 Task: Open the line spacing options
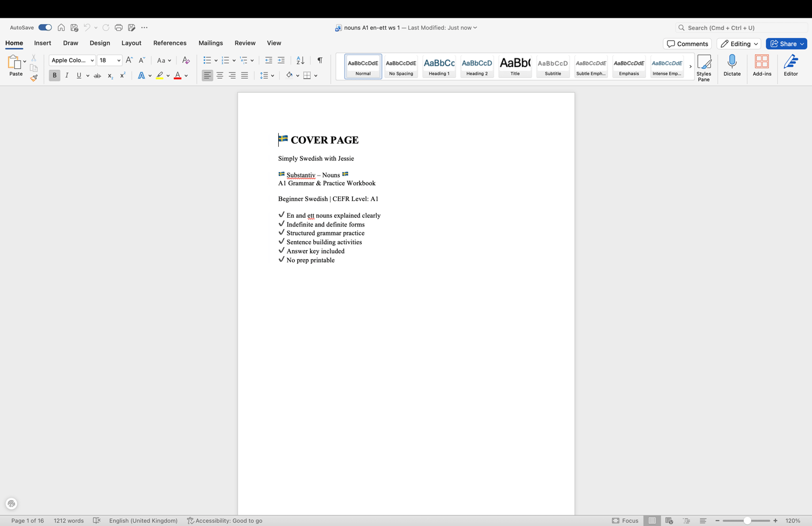click(267, 75)
